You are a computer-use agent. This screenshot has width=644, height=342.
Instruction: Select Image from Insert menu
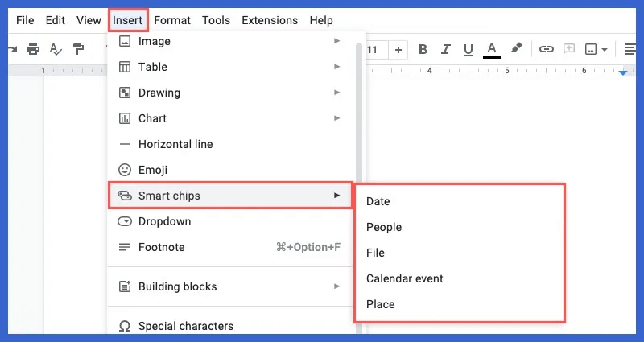click(x=230, y=41)
